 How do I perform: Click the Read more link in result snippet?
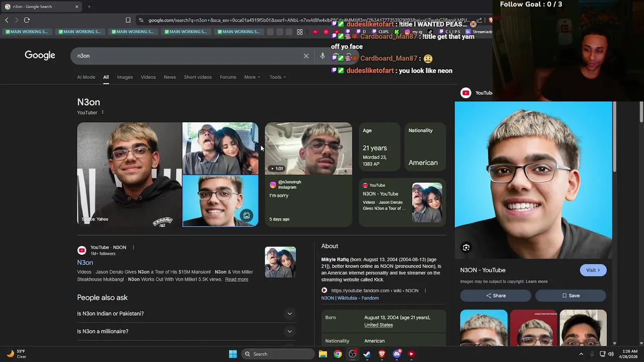click(236, 279)
